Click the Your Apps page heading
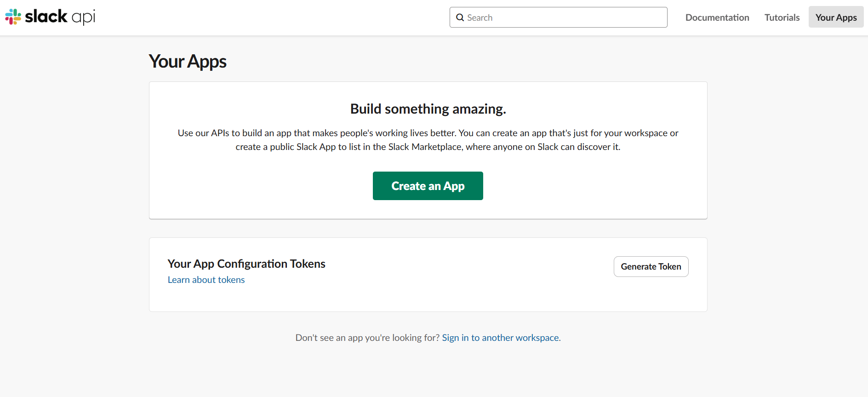This screenshot has height=397, width=868. point(188,62)
